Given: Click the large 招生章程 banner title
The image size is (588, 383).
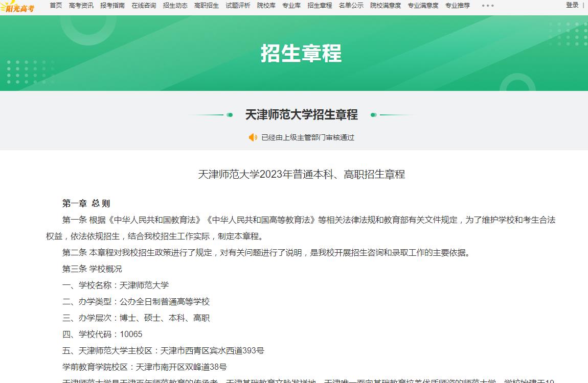Looking at the screenshot, I should (302, 53).
